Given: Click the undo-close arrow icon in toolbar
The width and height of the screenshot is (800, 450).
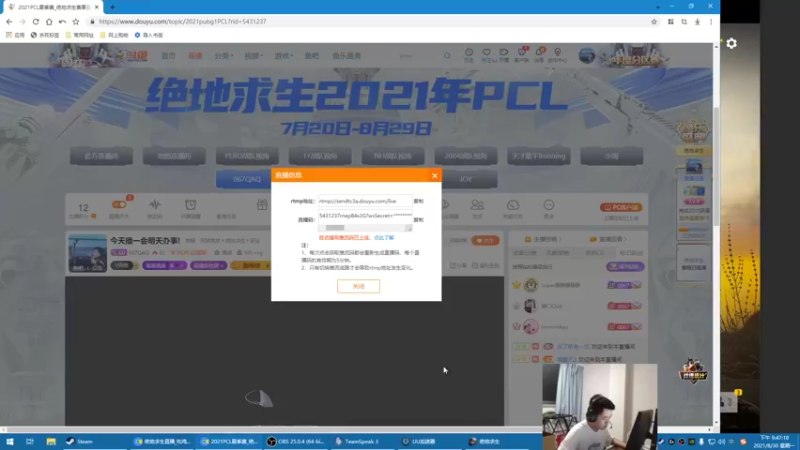Looking at the screenshot, I should click(x=62, y=21).
